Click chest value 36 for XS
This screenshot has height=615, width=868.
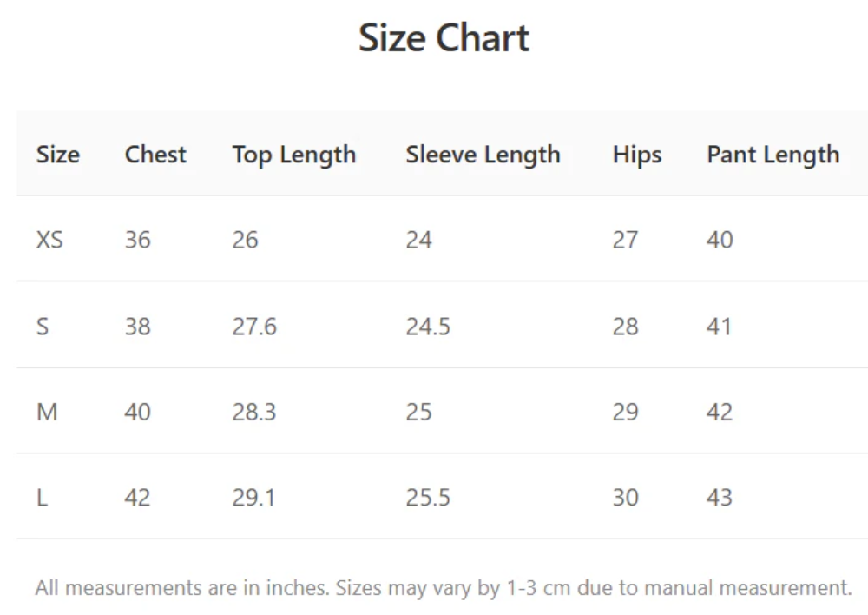pyautogui.click(x=137, y=240)
